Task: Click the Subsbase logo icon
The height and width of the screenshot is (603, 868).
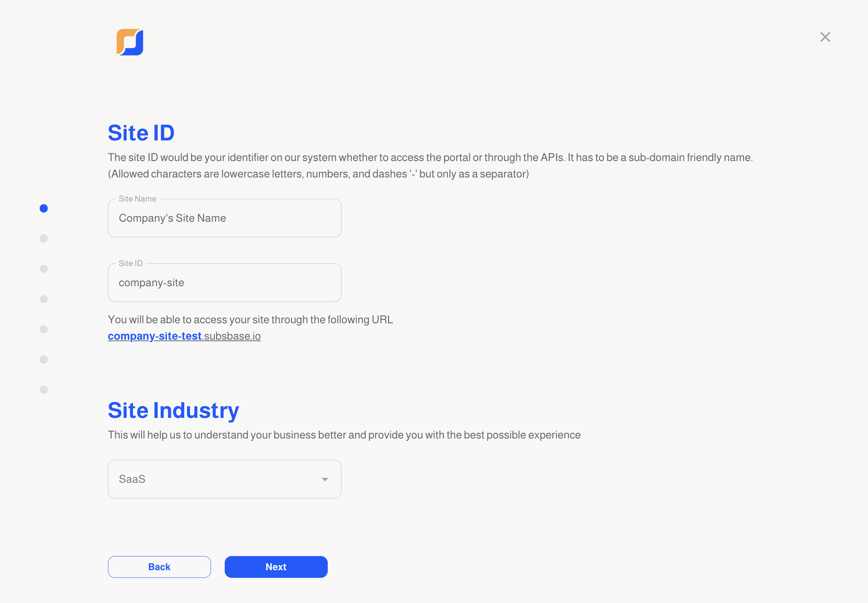Action: 130,42
